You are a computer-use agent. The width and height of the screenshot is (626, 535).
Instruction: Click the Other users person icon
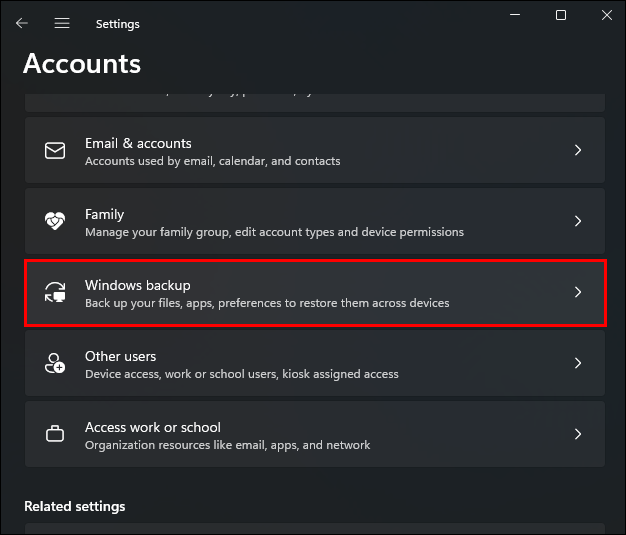point(55,364)
